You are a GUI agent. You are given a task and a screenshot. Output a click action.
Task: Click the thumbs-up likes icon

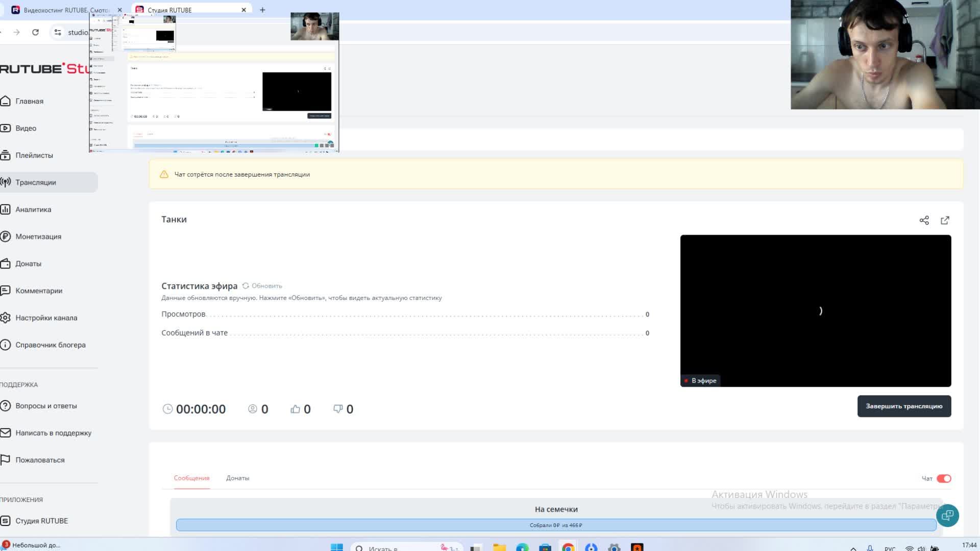[x=295, y=409]
